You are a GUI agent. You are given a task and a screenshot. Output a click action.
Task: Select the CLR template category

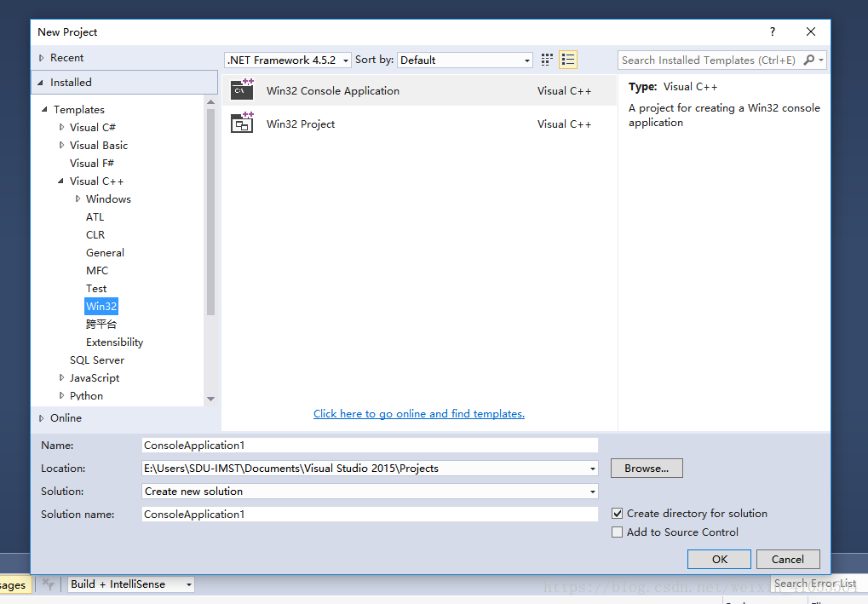point(95,235)
